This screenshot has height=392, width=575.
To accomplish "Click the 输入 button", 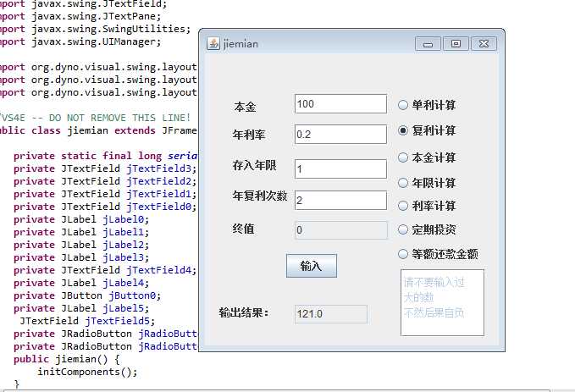I will [312, 266].
